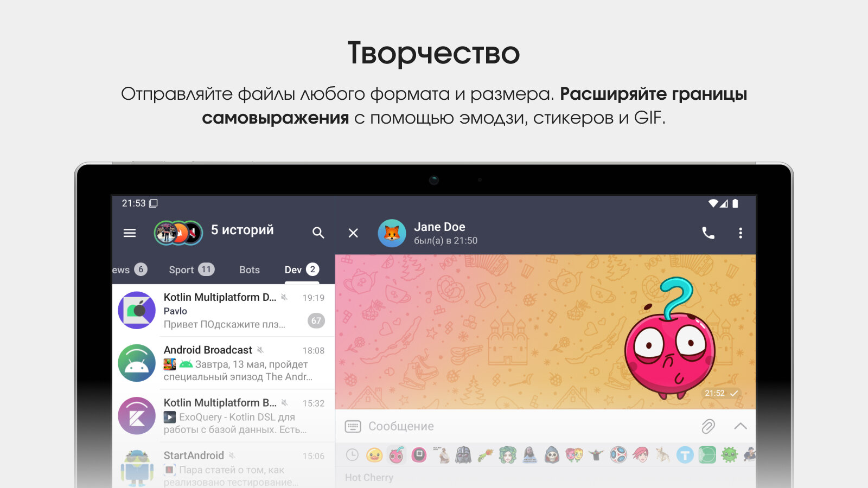Click the Hot Cherry pack label

pos(369,478)
